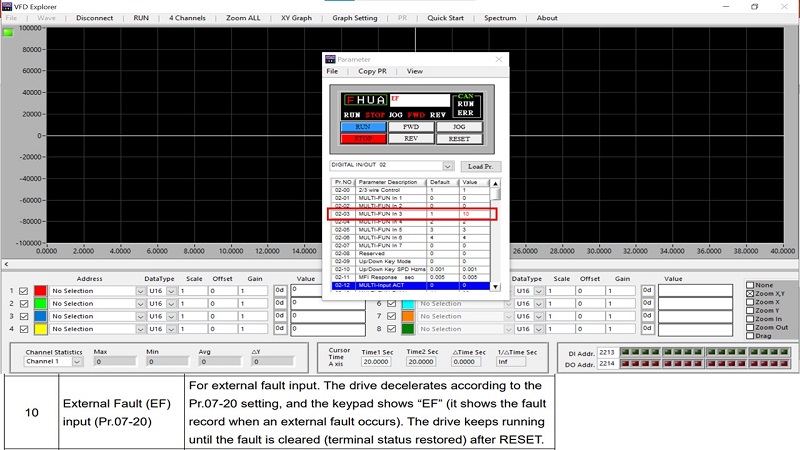Screen dimensions: 800x450
Task: Toggle channel 6 enable checkbox
Action: (391, 304)
